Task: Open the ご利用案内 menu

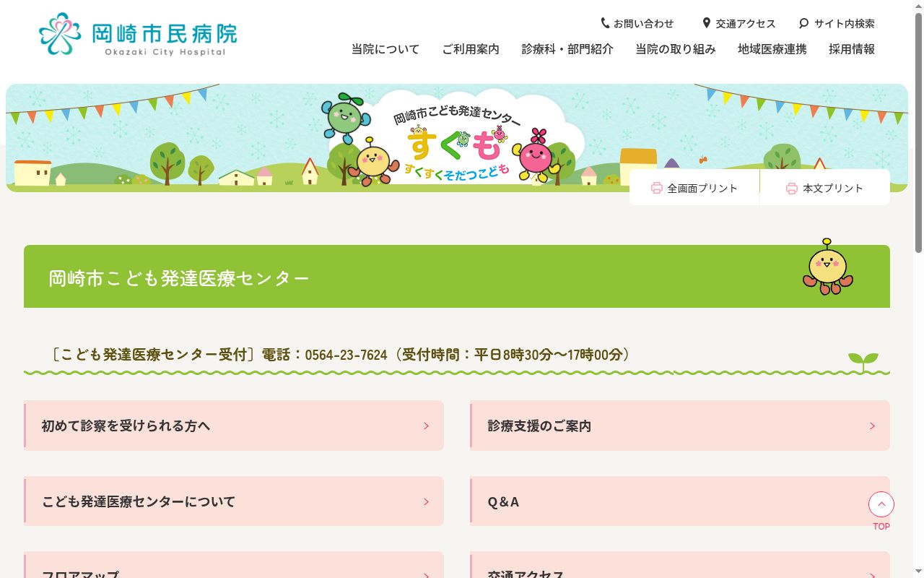Action: [471, 49]
